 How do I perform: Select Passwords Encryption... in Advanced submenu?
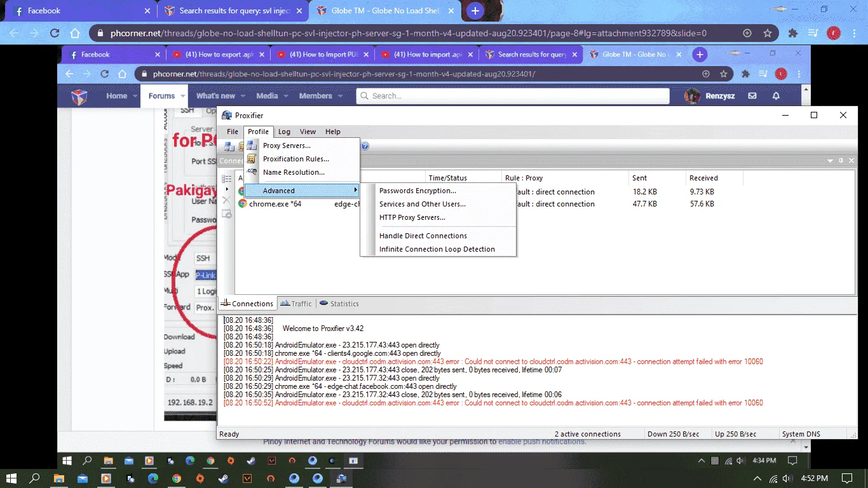pos(417,191)
